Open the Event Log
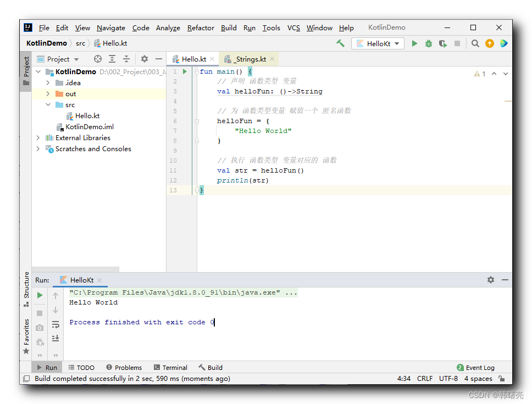Viewport: 532px width, 404px height. (x=476, y=368)
